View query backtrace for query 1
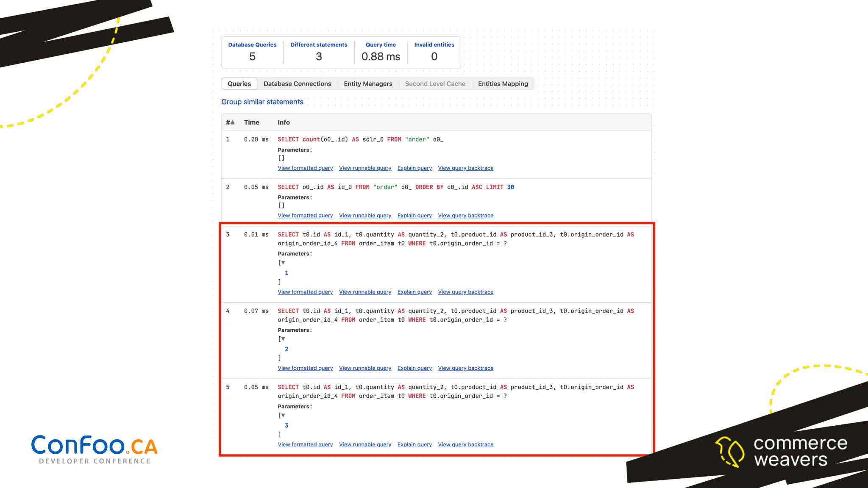Image resolution: width=868 pixels, height=488 pixels. (465, 168)
